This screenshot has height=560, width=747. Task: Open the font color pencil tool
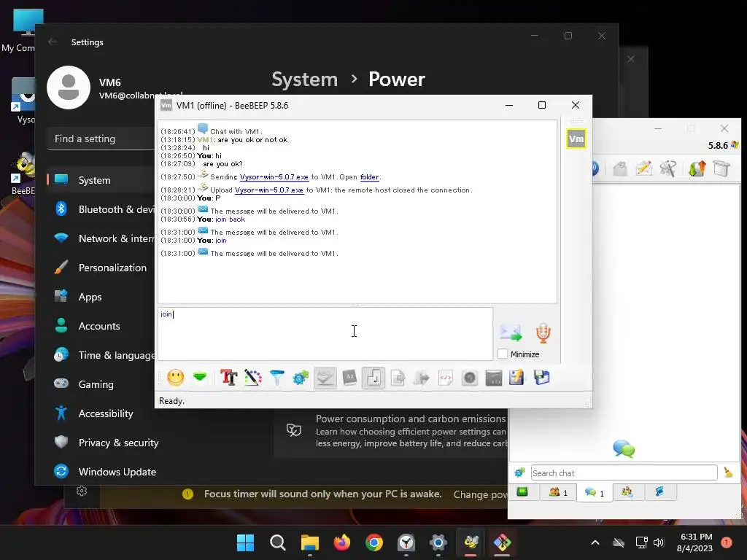click(x=253, y=378)
